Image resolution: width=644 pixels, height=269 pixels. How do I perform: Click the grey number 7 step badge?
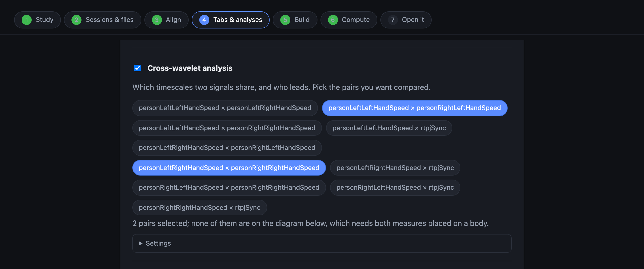[x=393, y=20]
